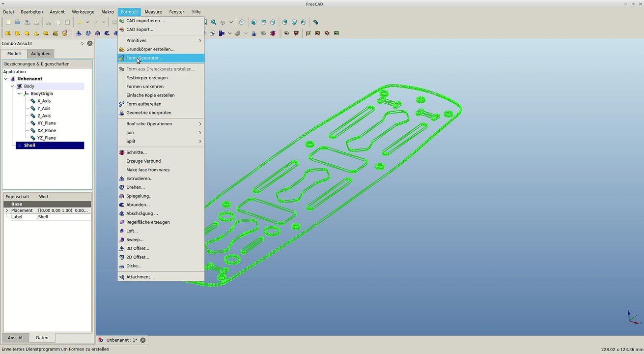Image resolution: width=644 pixels, height=354 pixels.
Task: Create a cube primitive with the box icon
Action: [8, 33]
